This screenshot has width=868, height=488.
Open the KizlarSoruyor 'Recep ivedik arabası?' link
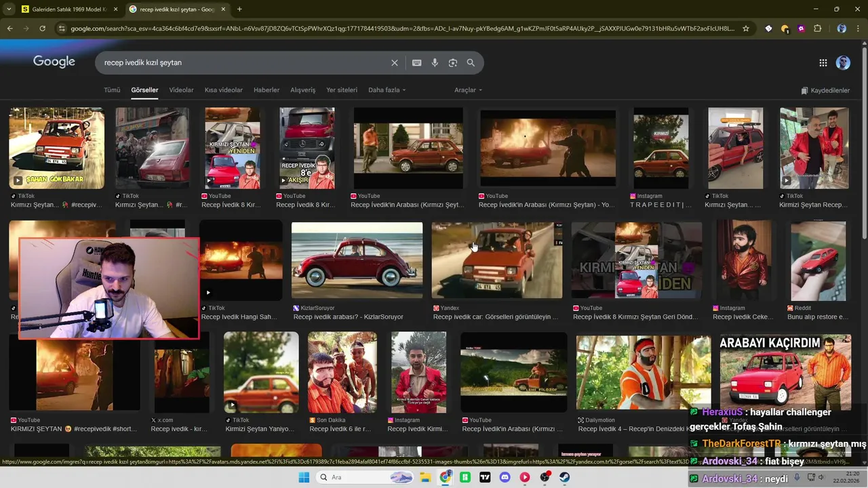point(348,317)
